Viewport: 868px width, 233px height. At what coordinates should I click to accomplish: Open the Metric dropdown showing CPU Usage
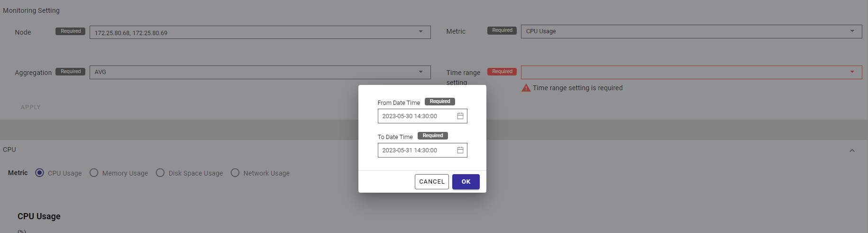tap(852, 31)
